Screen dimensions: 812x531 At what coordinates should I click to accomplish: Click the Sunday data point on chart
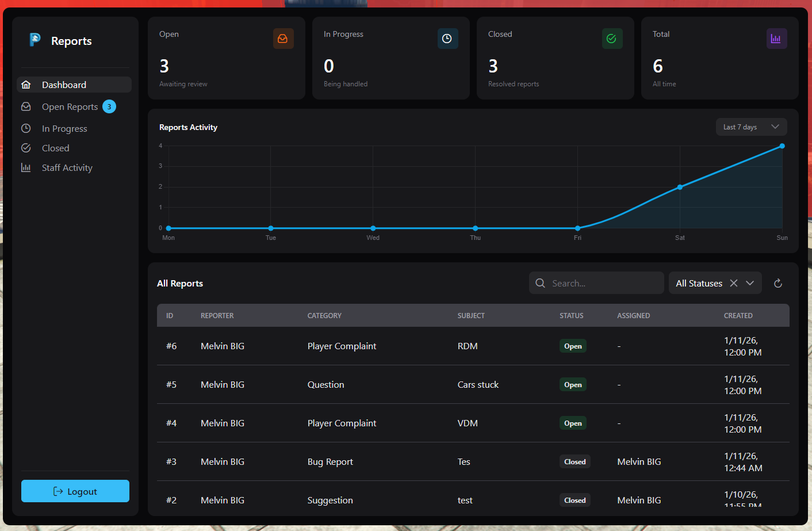[x=782, y=146]
